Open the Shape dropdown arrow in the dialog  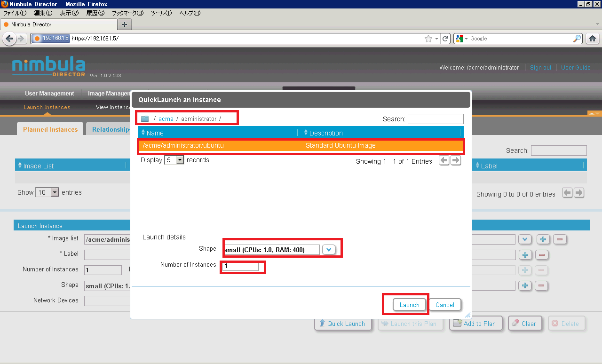point(329,250)
